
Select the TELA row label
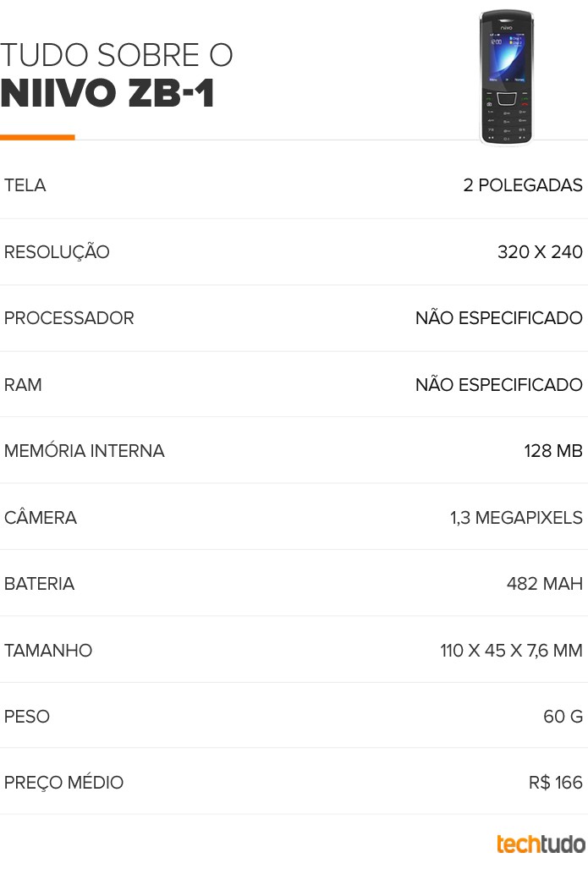point(25,185)
